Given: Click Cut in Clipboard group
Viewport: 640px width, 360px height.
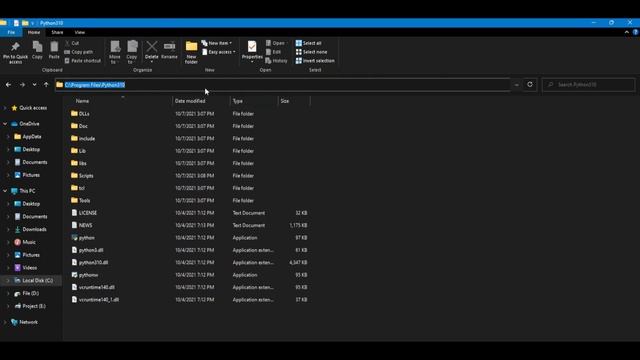Looking at the screenshot, I should (72, 43).
